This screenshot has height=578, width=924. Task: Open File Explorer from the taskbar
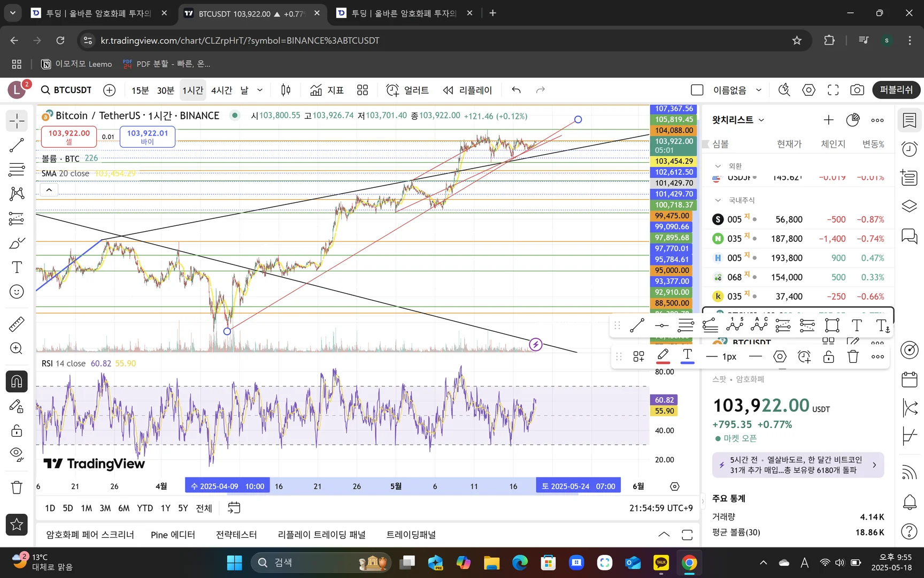[x=491, y=562]
